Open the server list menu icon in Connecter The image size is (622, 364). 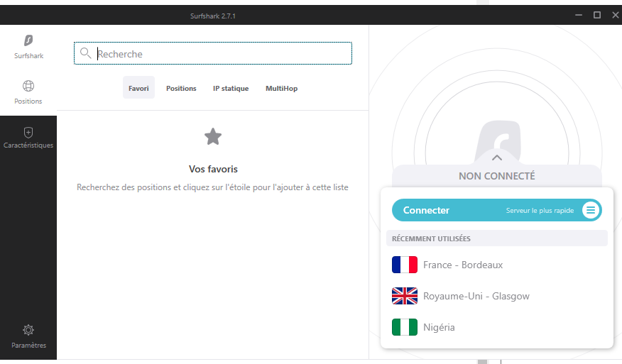(x=591, y=210)
